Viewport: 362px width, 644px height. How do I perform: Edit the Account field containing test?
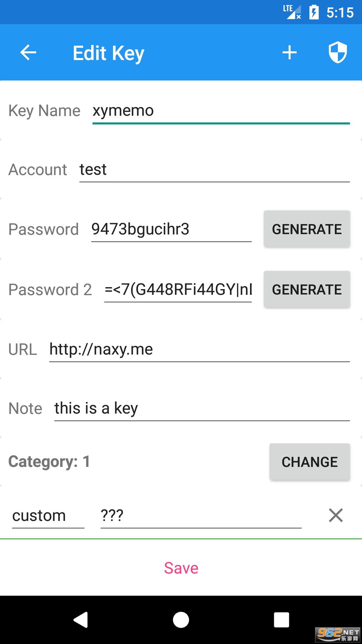(x=214, y=170)
